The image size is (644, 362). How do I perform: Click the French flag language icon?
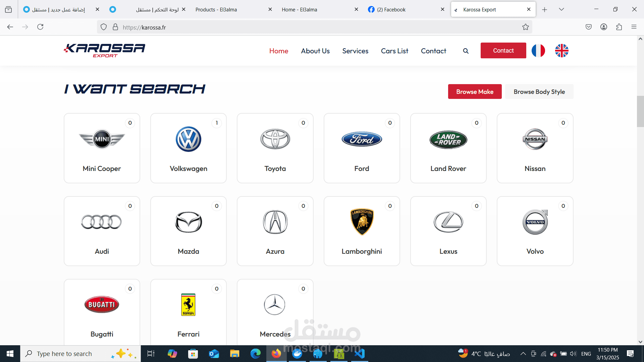click(x=538, y=51)
